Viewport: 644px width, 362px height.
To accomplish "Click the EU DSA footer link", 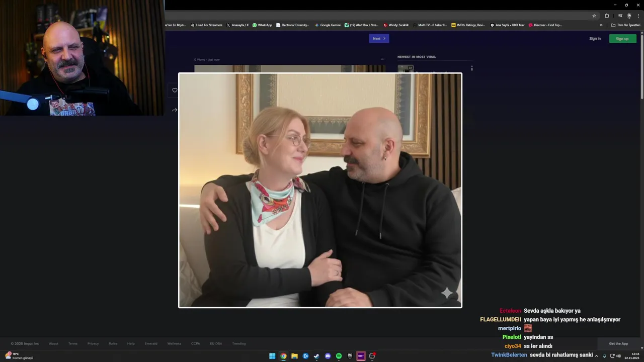I will (216, 343).
